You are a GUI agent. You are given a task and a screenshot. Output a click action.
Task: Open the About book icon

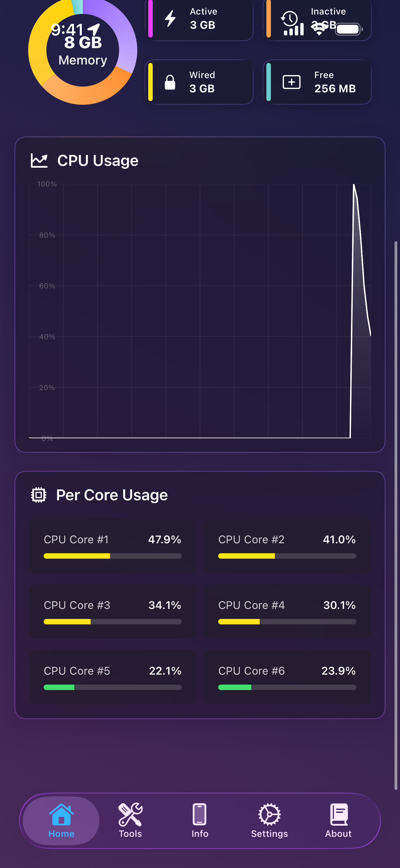click(x=338, y=814)
